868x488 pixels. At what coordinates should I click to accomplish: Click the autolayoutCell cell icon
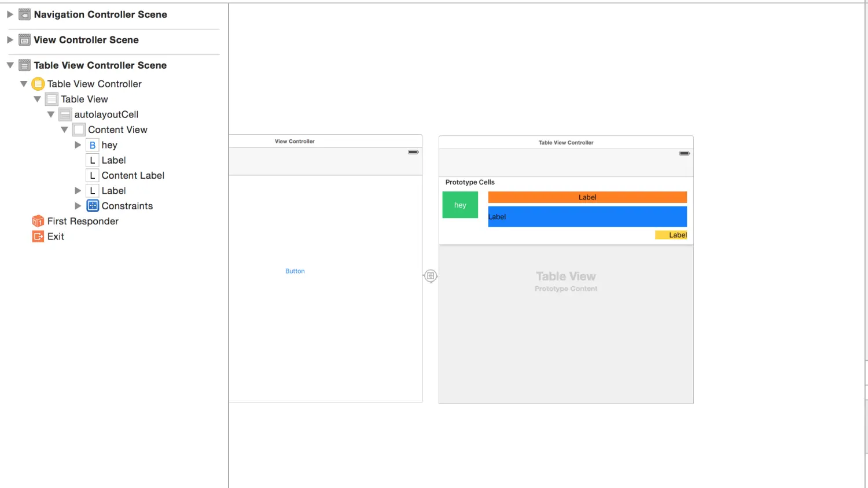click(65, 114)
